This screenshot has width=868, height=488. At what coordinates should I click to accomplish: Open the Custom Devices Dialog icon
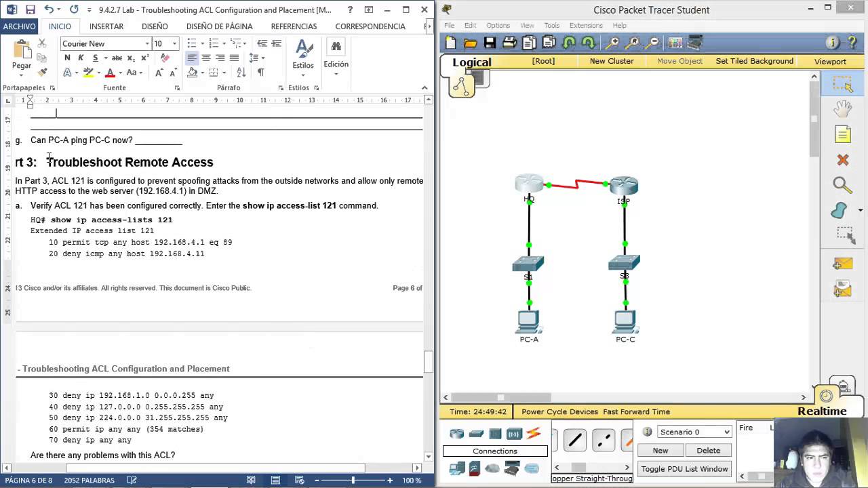tap(695, 43)
